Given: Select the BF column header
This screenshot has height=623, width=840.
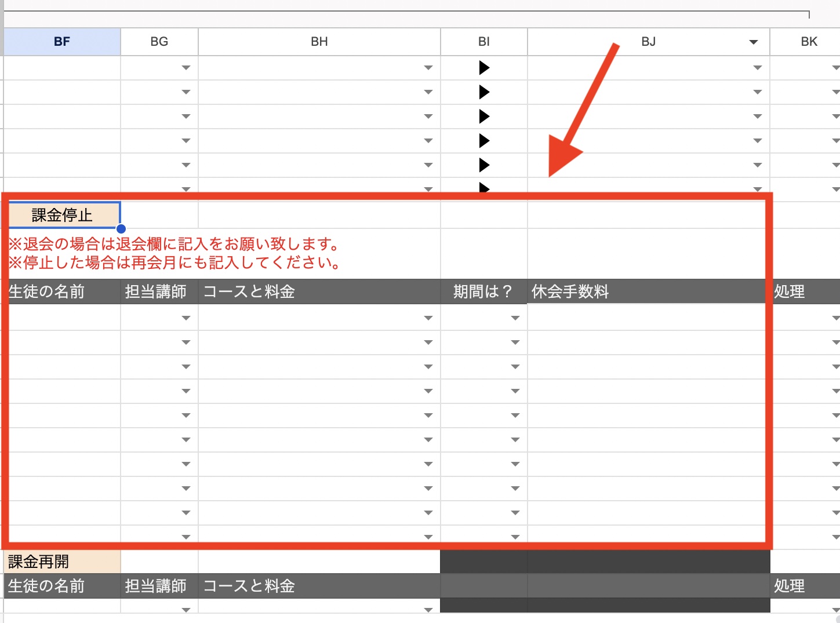Looking at the screenshot, I should pyautogui.click(x=62, y=42).
